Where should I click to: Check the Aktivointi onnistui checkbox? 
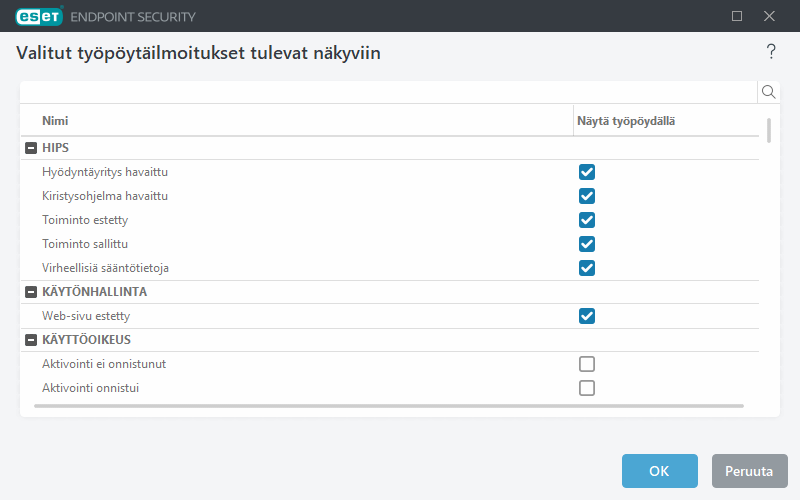tap(587, 388)
